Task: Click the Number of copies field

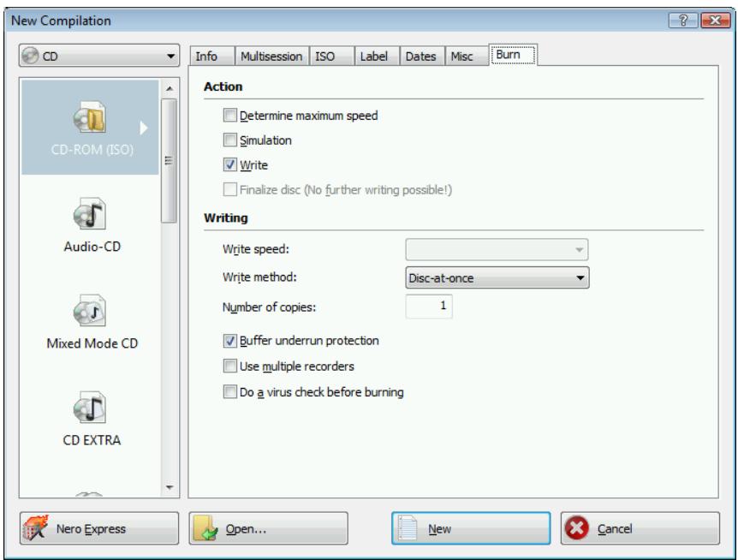Action: point(429,307)
